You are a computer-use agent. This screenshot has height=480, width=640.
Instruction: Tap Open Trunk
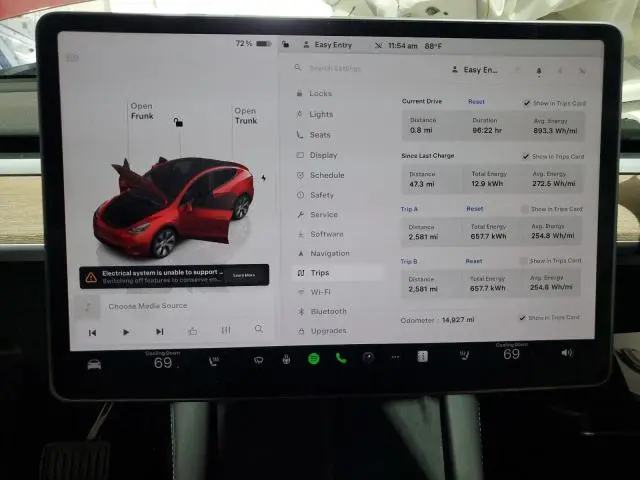(x=245, y=116)
